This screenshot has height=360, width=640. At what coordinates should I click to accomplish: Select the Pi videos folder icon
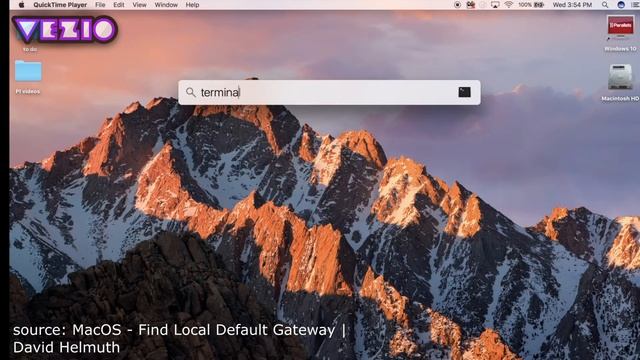coord(28,71)
